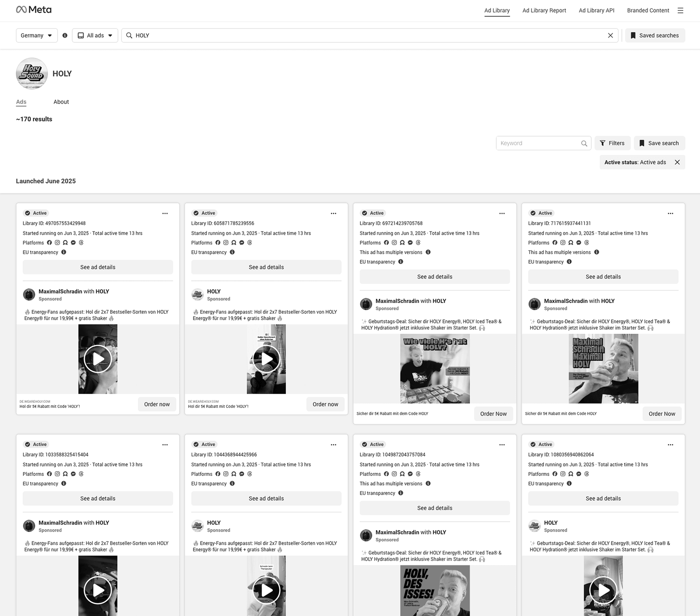700x616 pixels.
Task: Open the Filters panel
Action: point(612,143)
